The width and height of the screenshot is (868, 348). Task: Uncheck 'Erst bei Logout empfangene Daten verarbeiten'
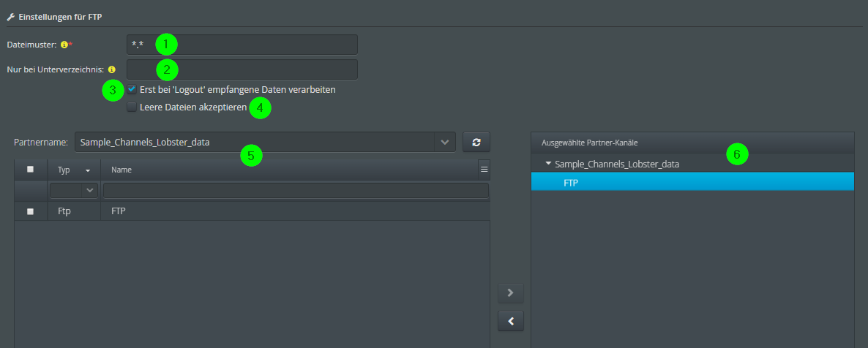point(132,89)
